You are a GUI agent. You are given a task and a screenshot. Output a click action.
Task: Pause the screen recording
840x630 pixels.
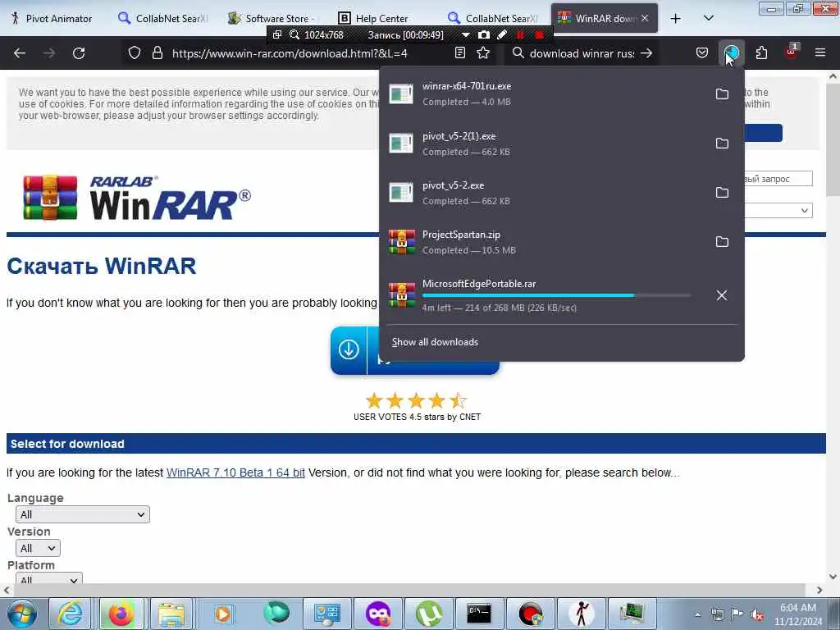520,34
